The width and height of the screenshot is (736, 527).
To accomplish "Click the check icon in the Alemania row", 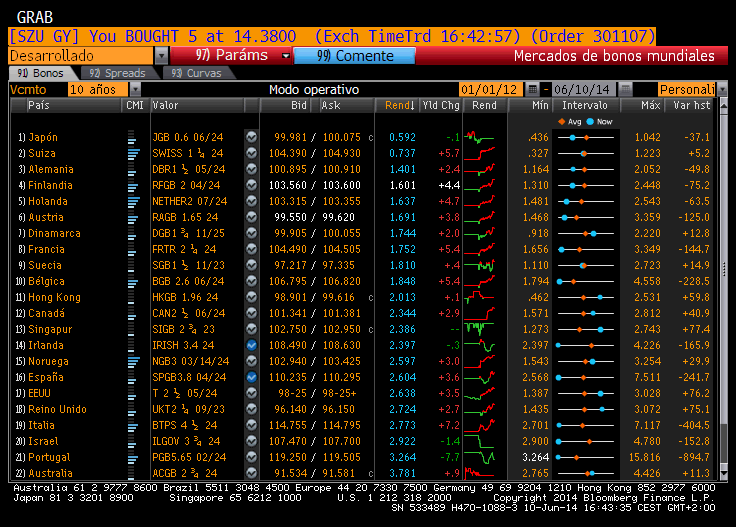I will 252,169.
